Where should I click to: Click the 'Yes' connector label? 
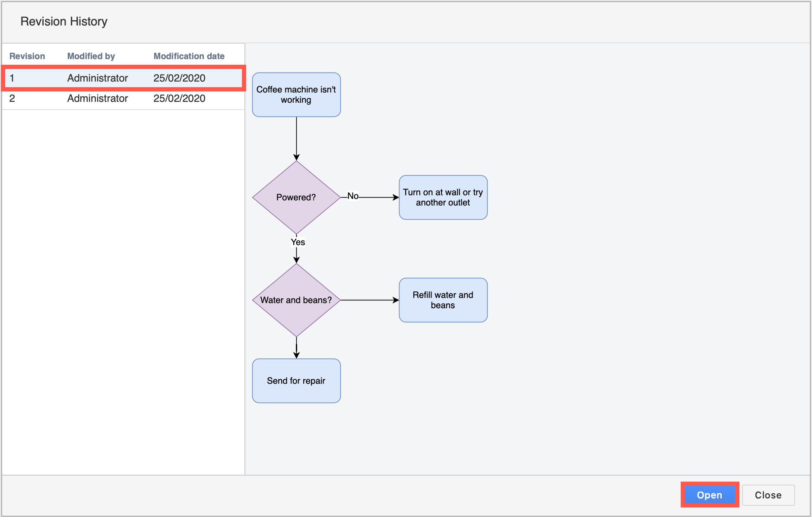tap(298, 242)
